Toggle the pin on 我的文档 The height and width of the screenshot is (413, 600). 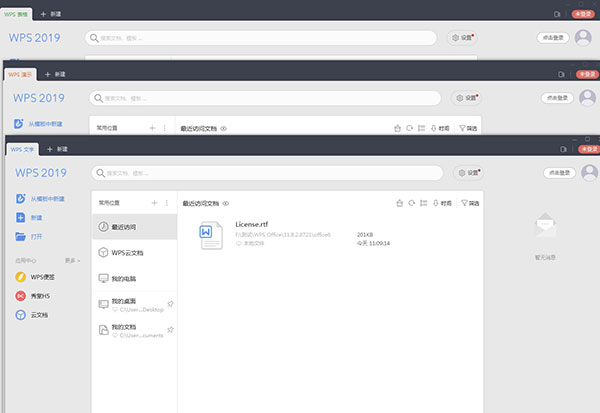[171, 330]
